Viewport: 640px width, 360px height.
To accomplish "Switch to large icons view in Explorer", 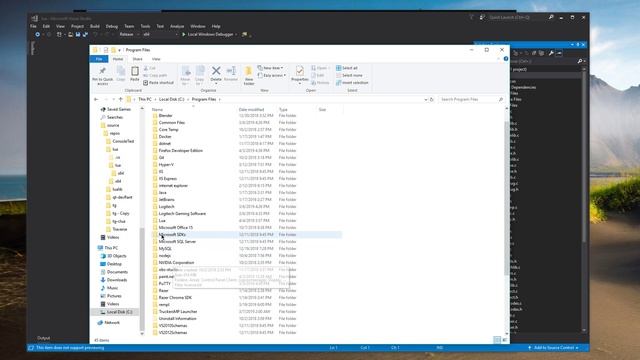I will [x=505, y=340].
